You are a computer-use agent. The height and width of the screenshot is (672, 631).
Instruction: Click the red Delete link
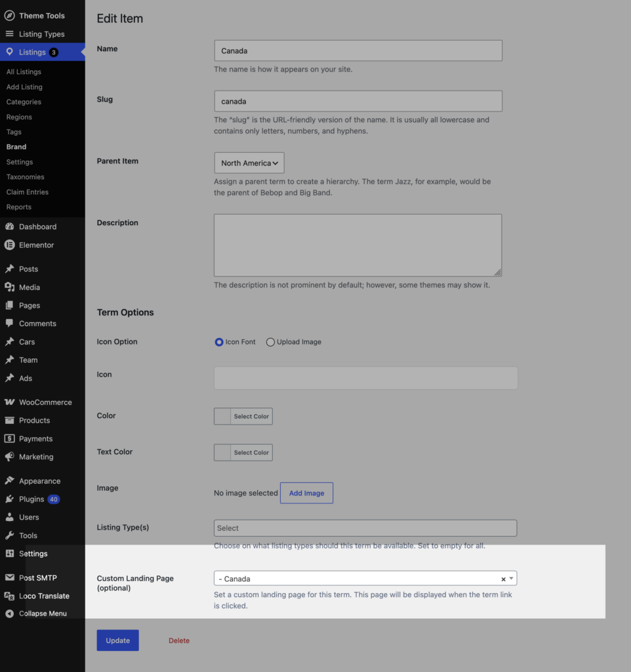click(x=179, y=640)
